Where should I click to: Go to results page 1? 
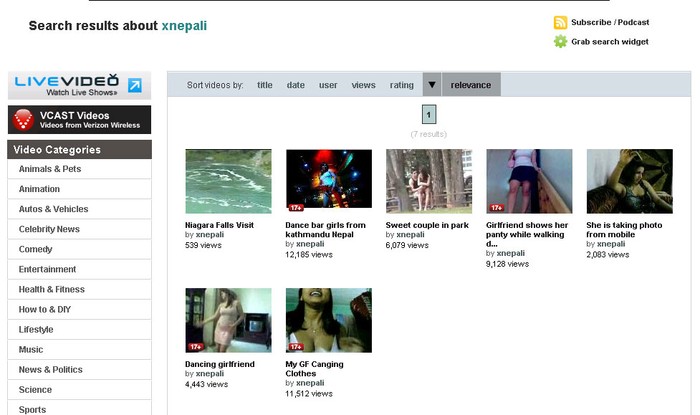point(429,114)
